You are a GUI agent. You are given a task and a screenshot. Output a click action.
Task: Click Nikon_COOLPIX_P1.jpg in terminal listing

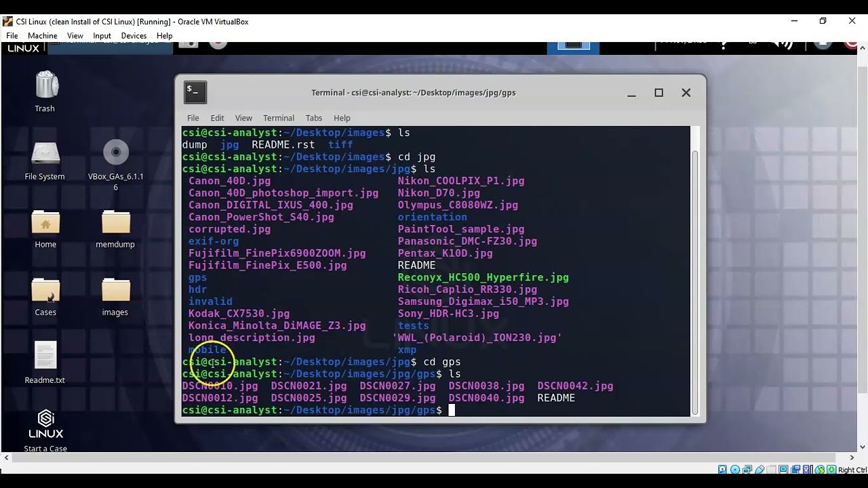(x=461, y=181)
